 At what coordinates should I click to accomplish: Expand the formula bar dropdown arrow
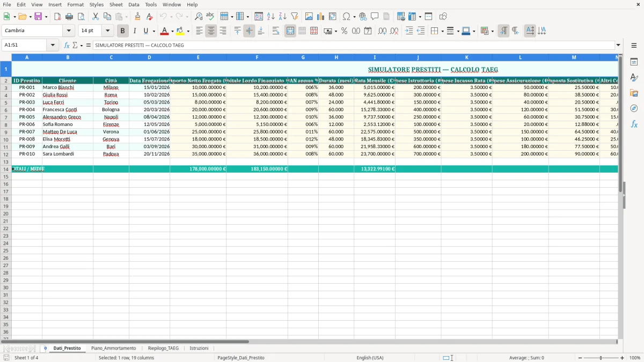pos(618,46)
